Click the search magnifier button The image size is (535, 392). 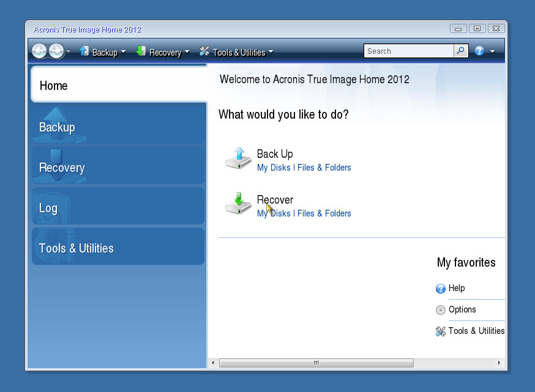click(x=460, y=51)
